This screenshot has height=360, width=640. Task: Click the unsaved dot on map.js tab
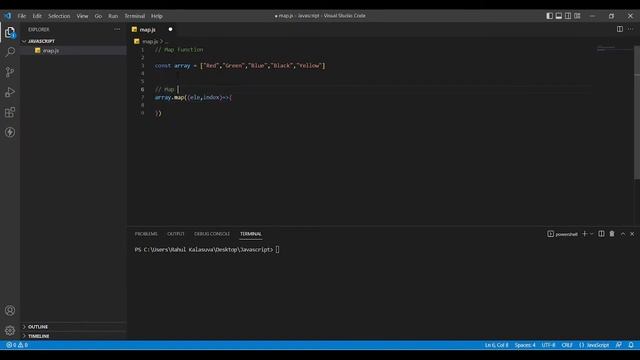[x=170, y=29]
